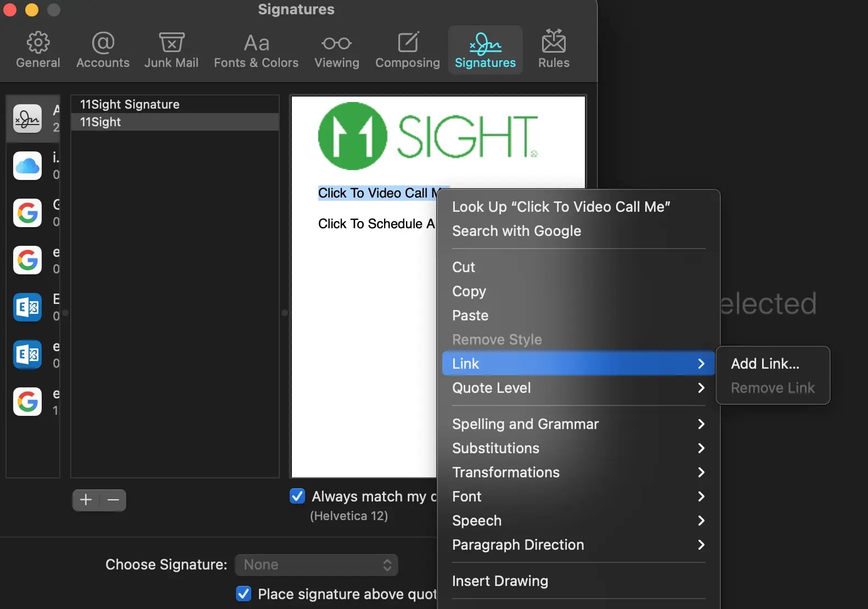Expand the Transformations submenu

point(578,472)
